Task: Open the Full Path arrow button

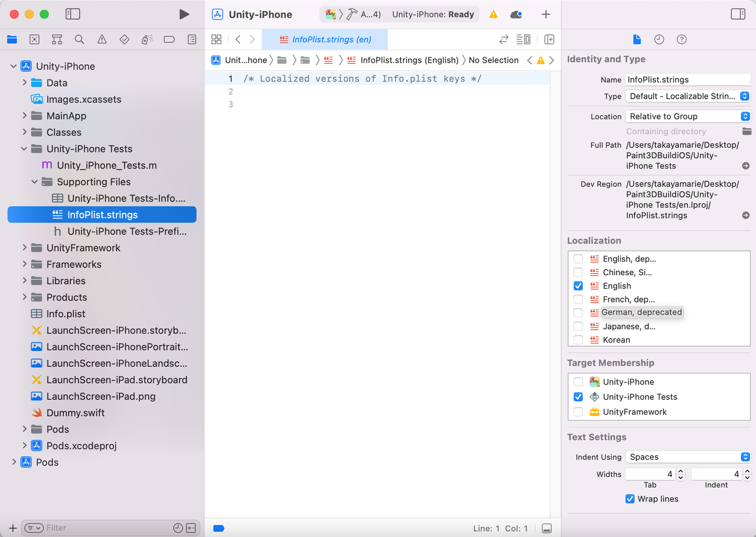Action: pyautogui.click(x=746, y=166)
